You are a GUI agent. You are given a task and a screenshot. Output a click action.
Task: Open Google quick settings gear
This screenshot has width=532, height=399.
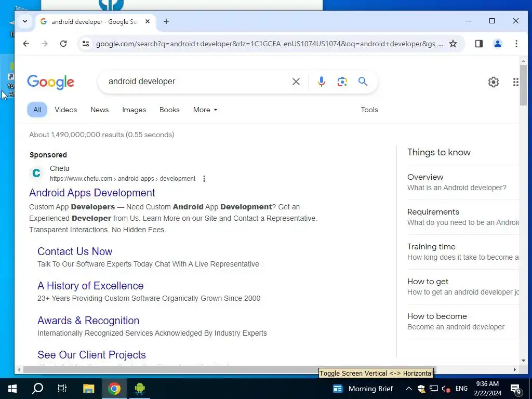(x=494, y=82)
